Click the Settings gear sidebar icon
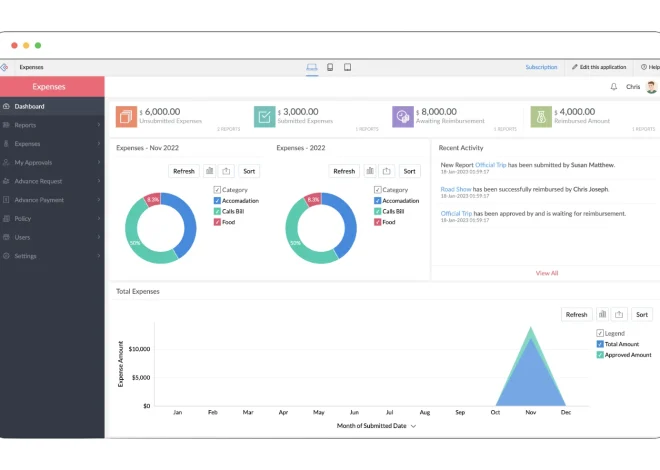The height and width of the screenshot is (470, 660). click(6, 256)
